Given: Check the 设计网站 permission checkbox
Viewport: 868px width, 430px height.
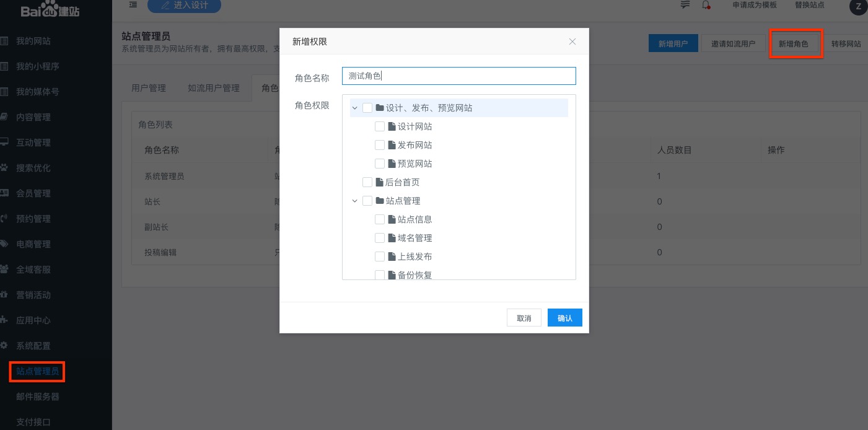Looking at the screenshot, I should tap(380, 126).
